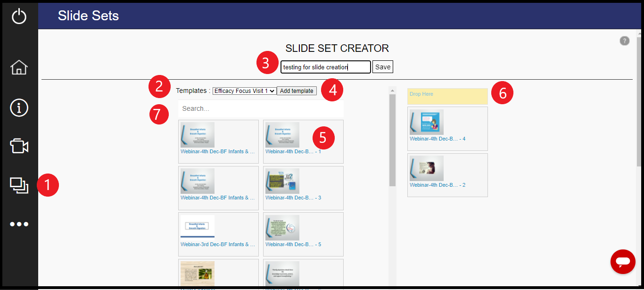The width and height of the screenshot is (644, 290).
Task: Open more options via the ellipsis icon
Action: coord(19,224)
